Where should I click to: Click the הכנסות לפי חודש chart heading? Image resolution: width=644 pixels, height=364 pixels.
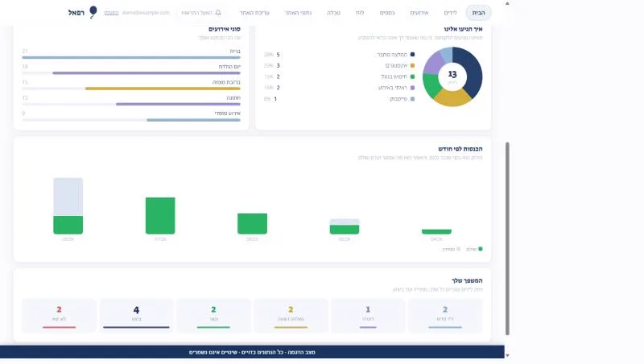point(460,149)
